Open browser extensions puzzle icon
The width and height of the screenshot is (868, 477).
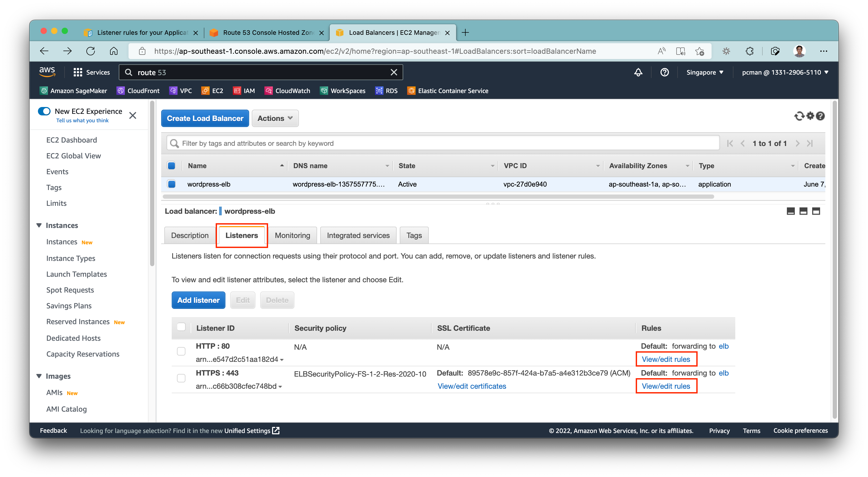coord(749,51)
